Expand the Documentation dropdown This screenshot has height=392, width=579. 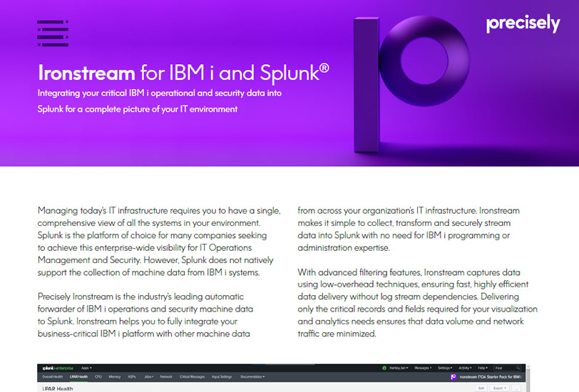[252, 377]
